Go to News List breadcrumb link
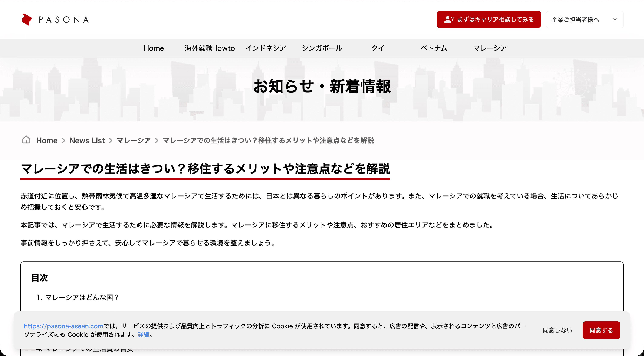 87,140
